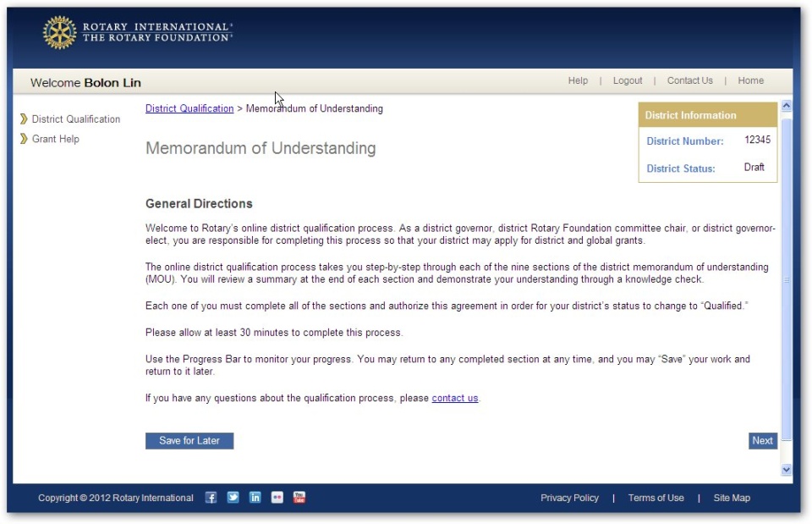Open the Twitter icon in footer
This screenshot has width=812, height=524.
tap(233, 498)
